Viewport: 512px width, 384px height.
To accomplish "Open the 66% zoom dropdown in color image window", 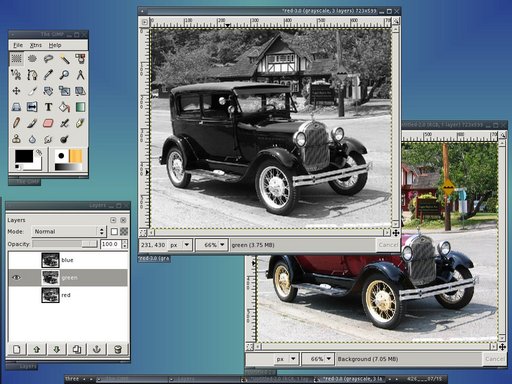I will (318, 359).
